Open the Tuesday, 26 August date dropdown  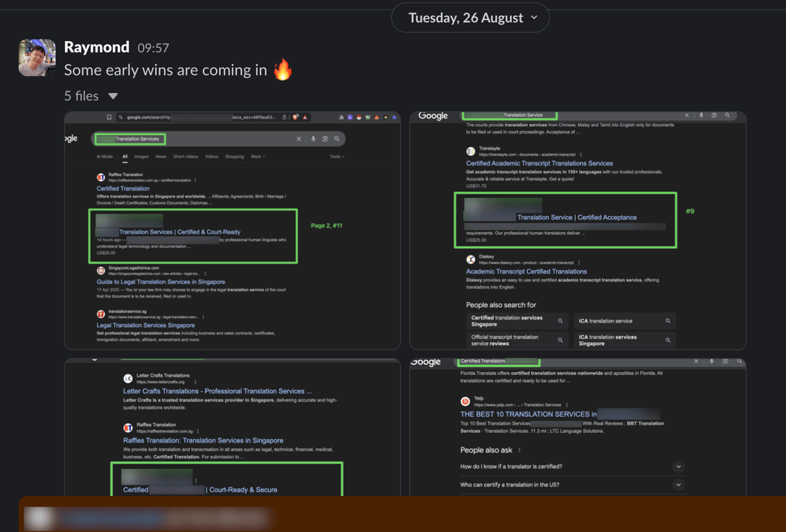(x=470, y=17)
